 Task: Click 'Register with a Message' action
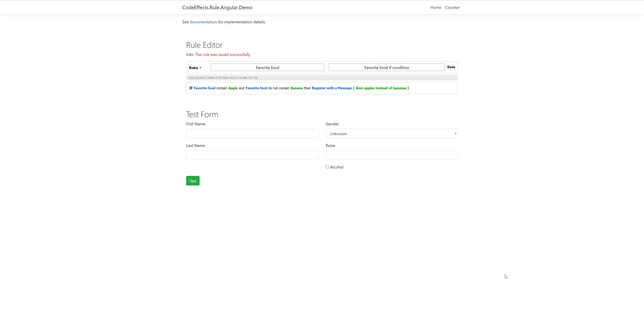(332, 88)
